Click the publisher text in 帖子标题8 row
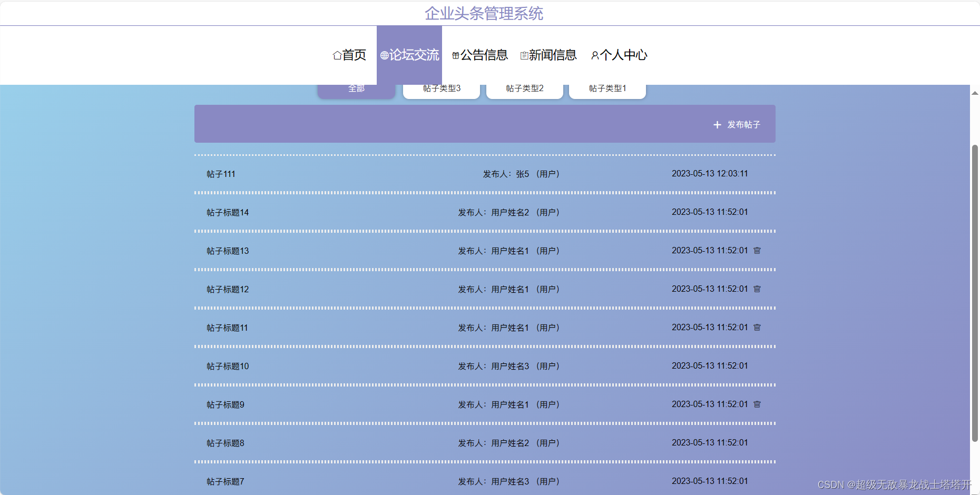Screen dimensions: 980x495 [x=508, y=443]
